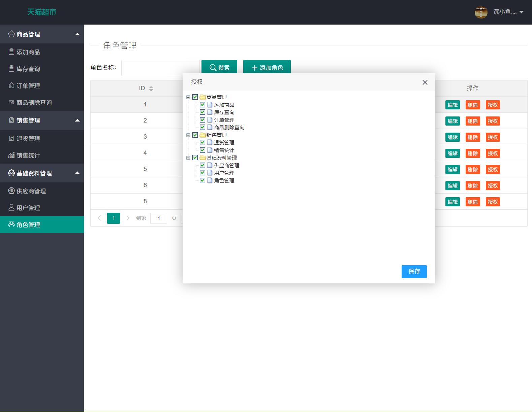532x412 pixels.
Task: Click 授权 for row ID 3
Action: pos(493,137)
